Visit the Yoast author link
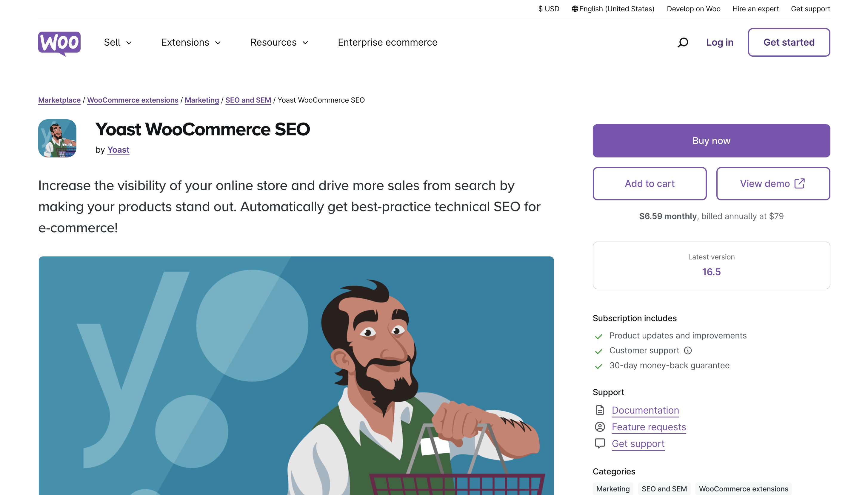The width and height of the screenshot is (868, 495). click(x=118, y=150)
